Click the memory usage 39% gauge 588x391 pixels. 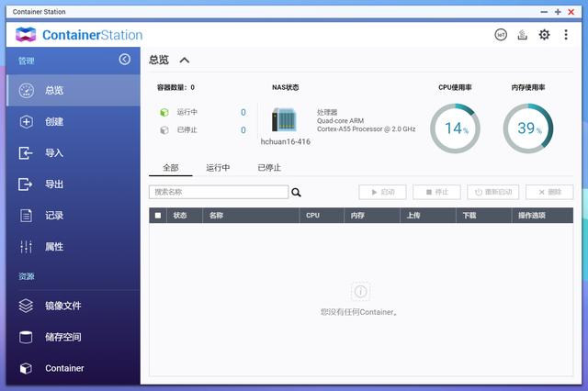tap(528, 128)
